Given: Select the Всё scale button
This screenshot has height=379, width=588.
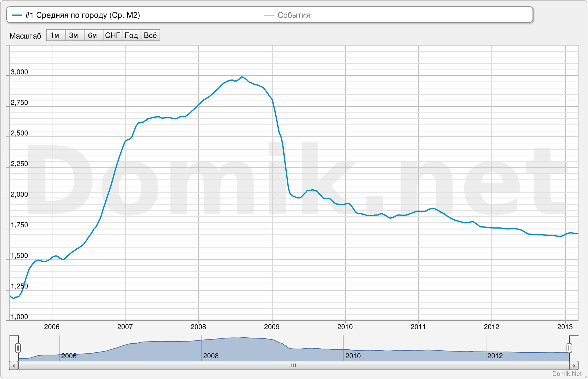Looking at the screenshot, I should [150, 35].
